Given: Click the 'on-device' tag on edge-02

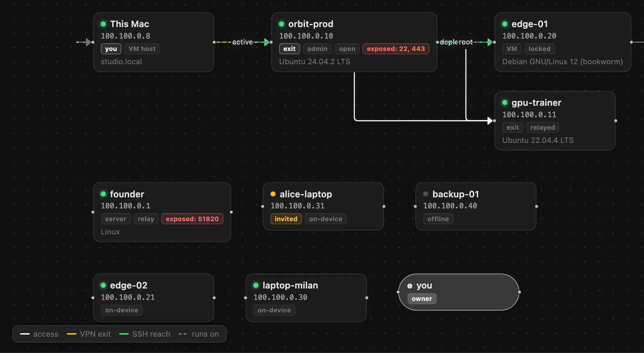Looking at the screenshot, I should point(122,310).
